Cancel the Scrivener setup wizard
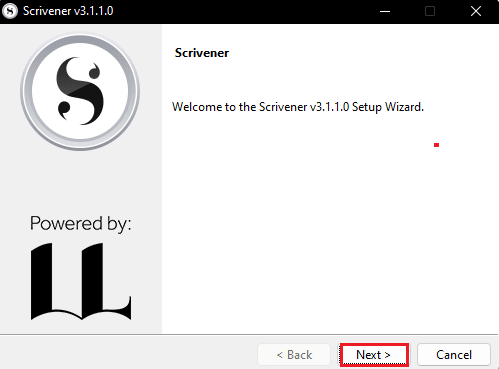 454,355
